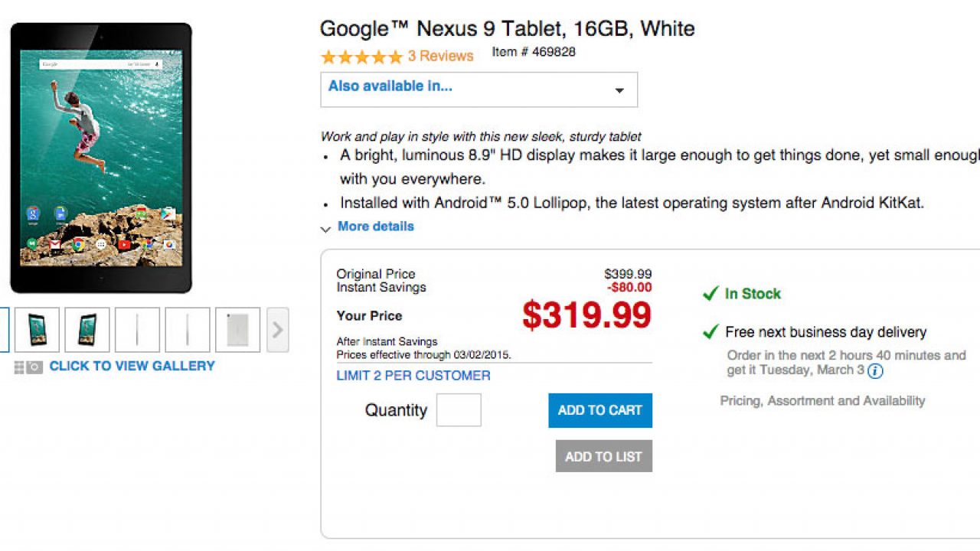Viewport: 980px width, 551px height.
Task: Click the Click to View Gallery link
Action: (x=132, y=366)
